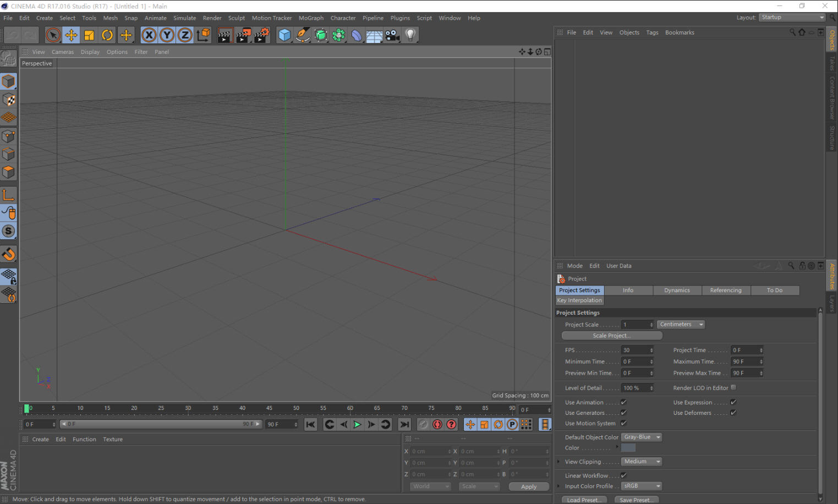Toggle Use Expression checkbox
The height and width of the screenshot is (504, 838).
pyautogui.click(x=733, y=402)
